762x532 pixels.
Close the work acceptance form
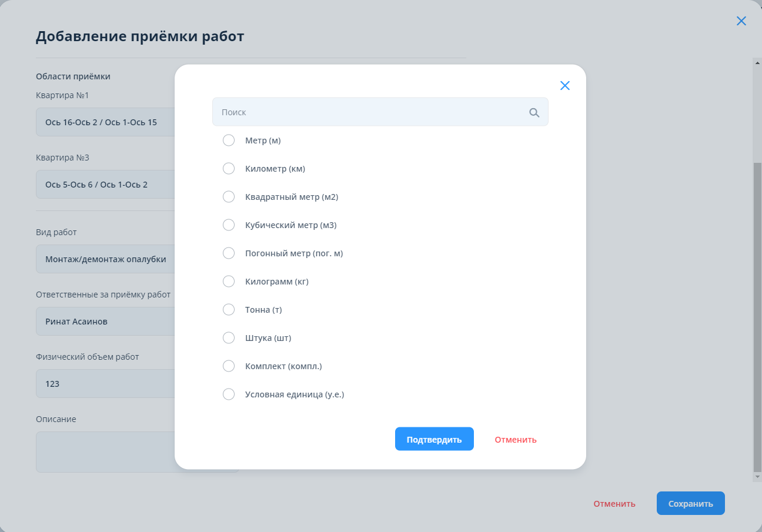741,21
